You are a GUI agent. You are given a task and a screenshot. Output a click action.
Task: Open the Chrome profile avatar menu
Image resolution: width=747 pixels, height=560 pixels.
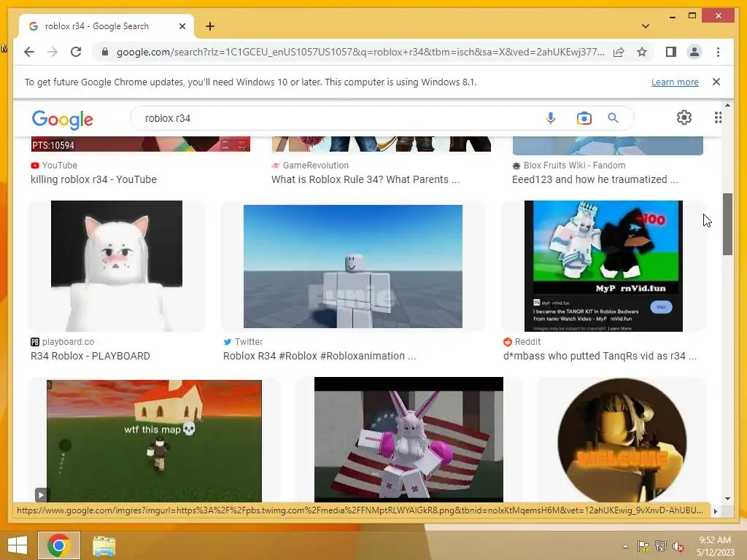pos(694,52)
